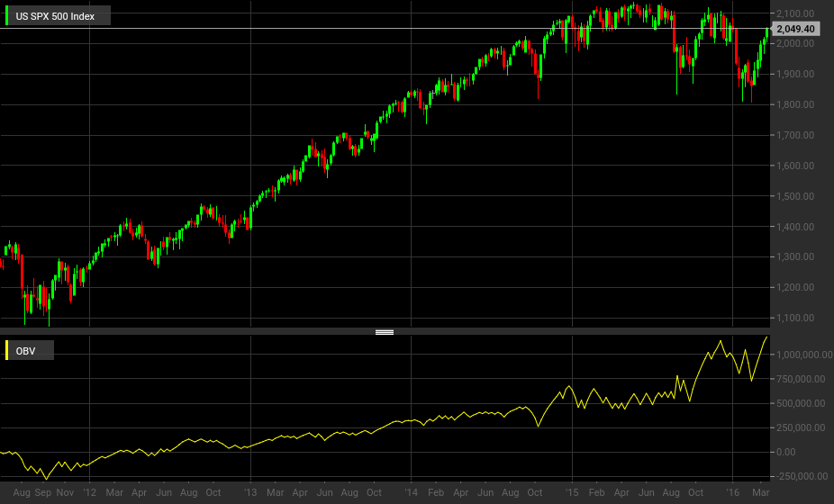Click the yellow color bar beside OBV
The height and width of the screenshot is (504, 834).
(x=7, y=350)
